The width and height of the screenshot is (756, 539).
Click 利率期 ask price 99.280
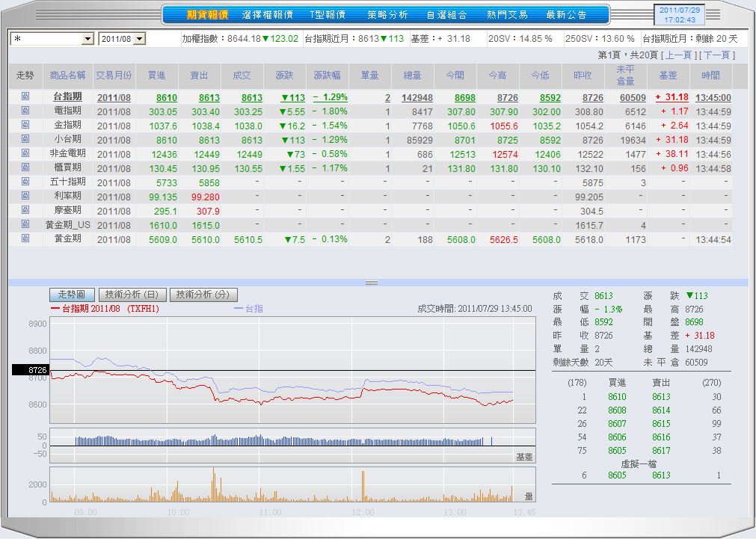click(x=206, y=197)
